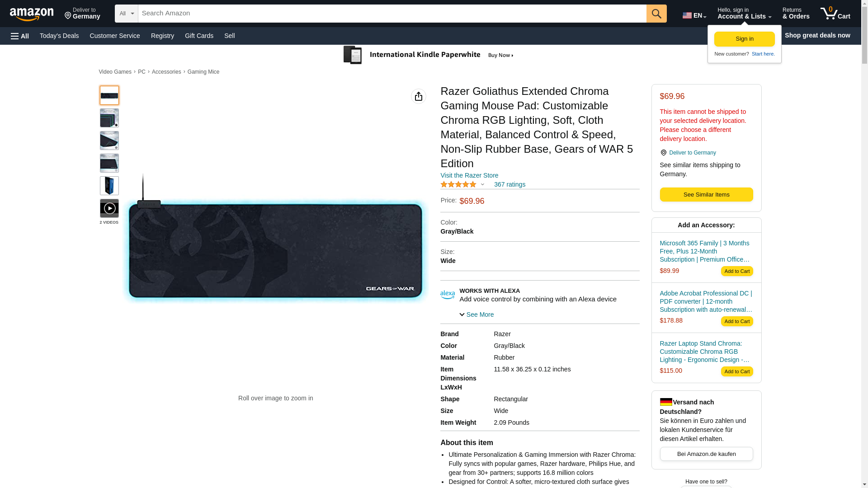Open the star rating popover arrow

click(x=482, y=184)
